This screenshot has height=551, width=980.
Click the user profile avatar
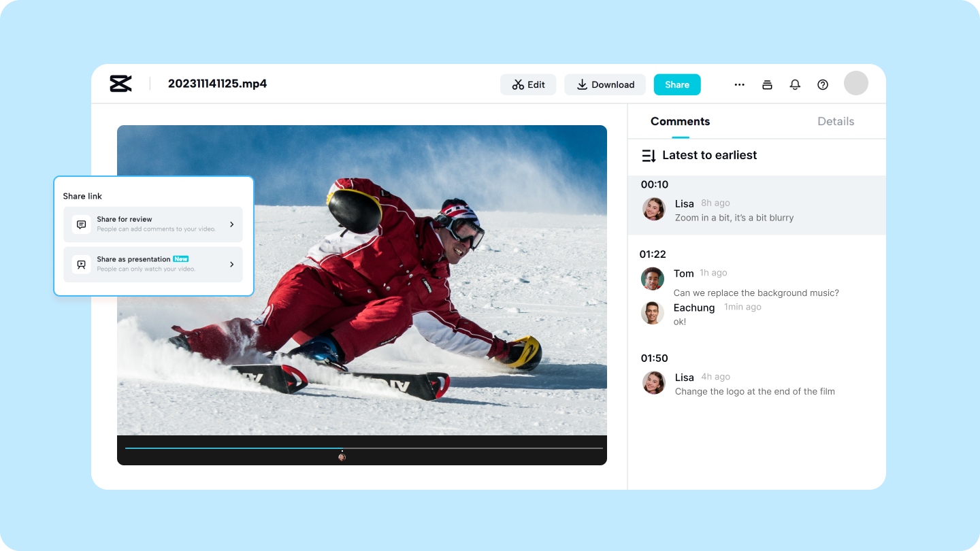tap(855, 83)
